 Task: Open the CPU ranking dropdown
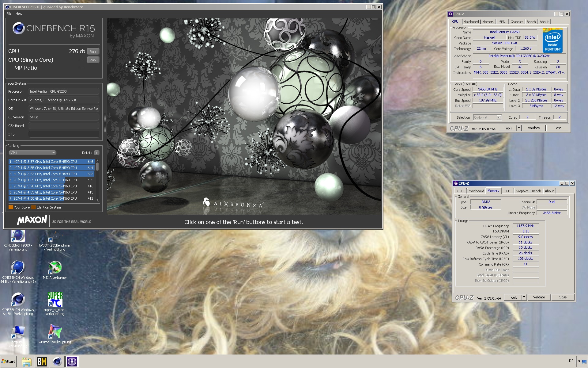coord(32,153)
